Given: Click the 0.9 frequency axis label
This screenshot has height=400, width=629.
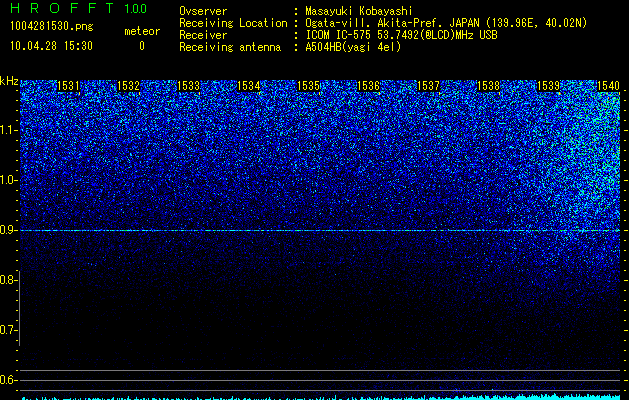Looking at the screenshot, I should [9, 230].
